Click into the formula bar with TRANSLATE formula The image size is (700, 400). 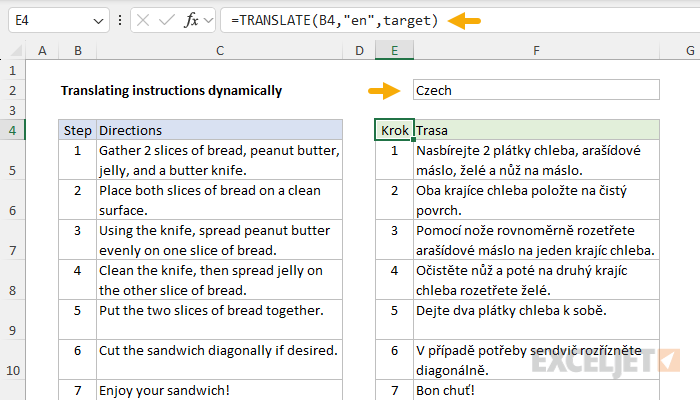click(460, 21)
